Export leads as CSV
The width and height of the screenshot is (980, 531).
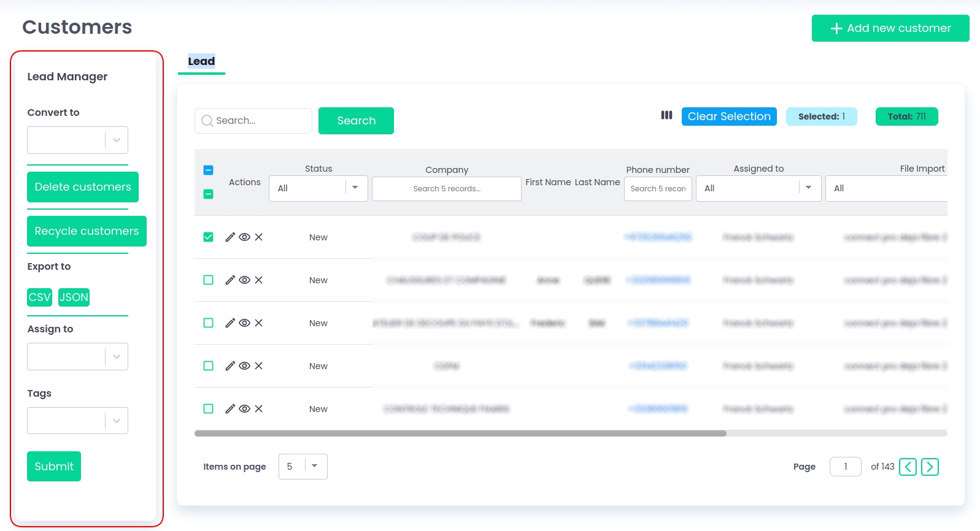click(39, 297)
